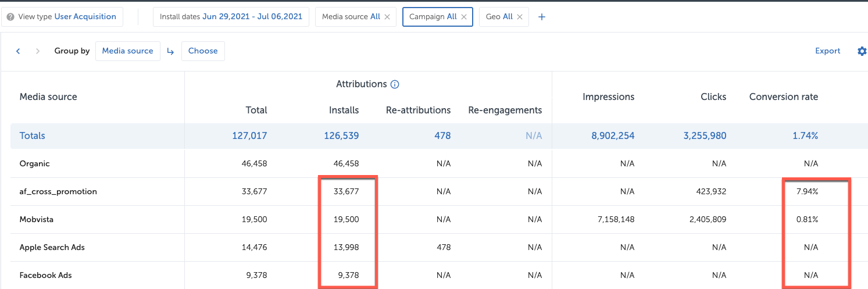The height and width of the screenshot is (289, 868).
Task: Export the report data
Action: pyautogui.click(x=827, y=51)
